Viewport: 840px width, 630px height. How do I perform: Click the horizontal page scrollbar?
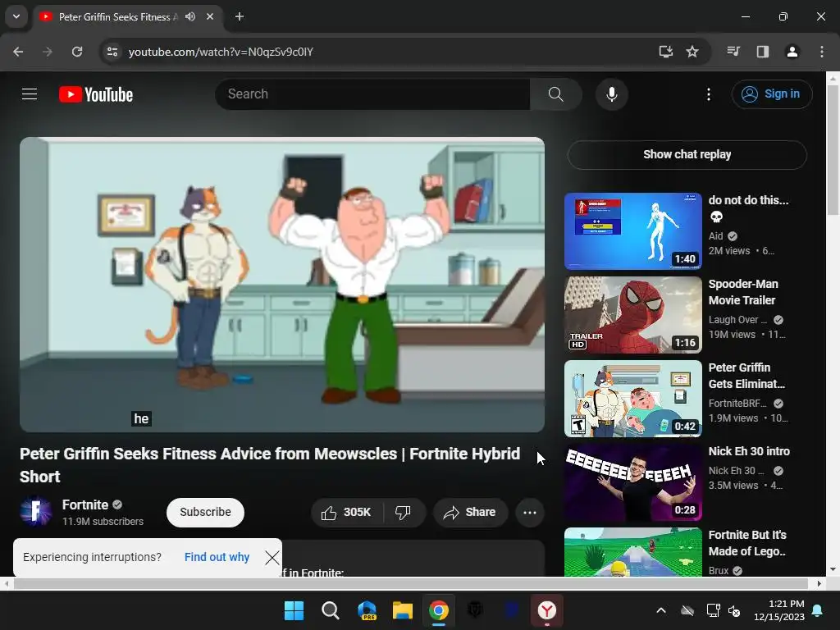point(410,583)
